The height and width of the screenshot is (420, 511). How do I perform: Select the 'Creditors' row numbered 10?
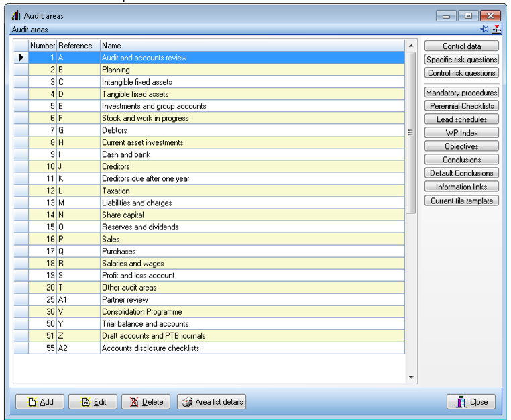pyautogui.click(x=209, y=166)
